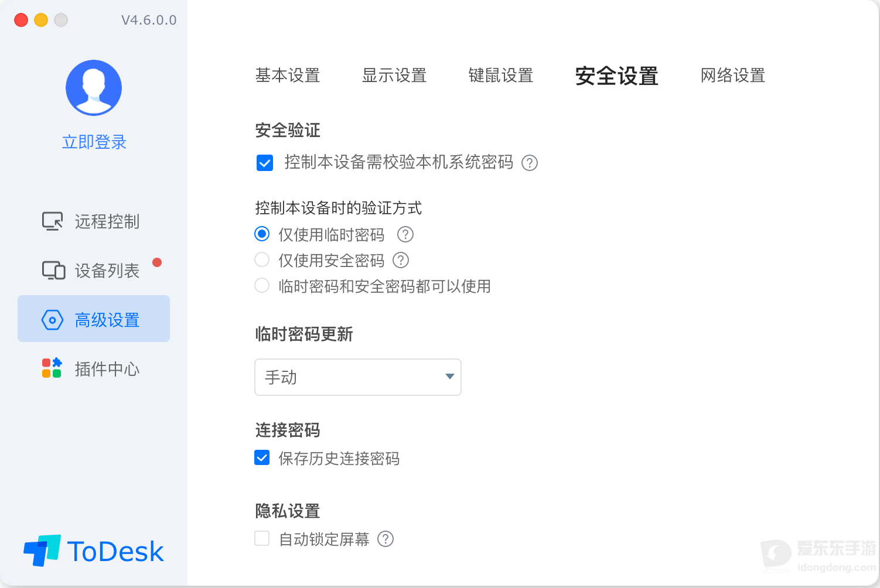Click the 控制本设备时的验证方式 label

(x=339, y=208)
